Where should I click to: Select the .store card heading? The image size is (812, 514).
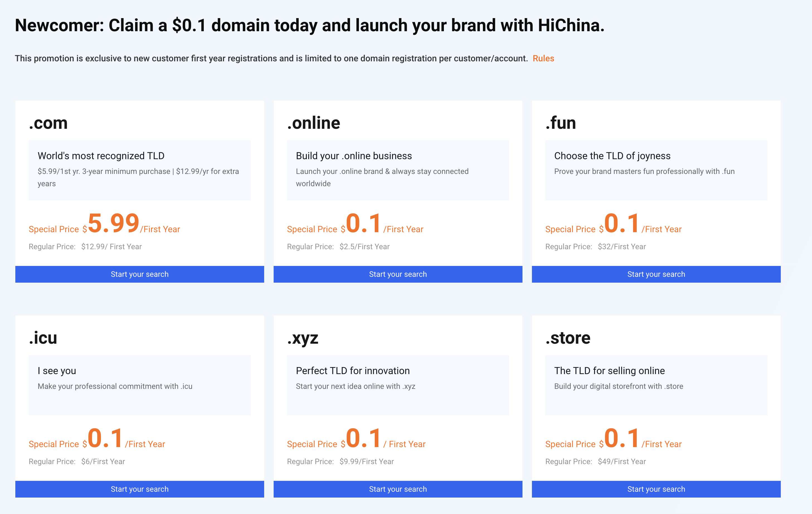pyautogui.click(x=568, y=338)
